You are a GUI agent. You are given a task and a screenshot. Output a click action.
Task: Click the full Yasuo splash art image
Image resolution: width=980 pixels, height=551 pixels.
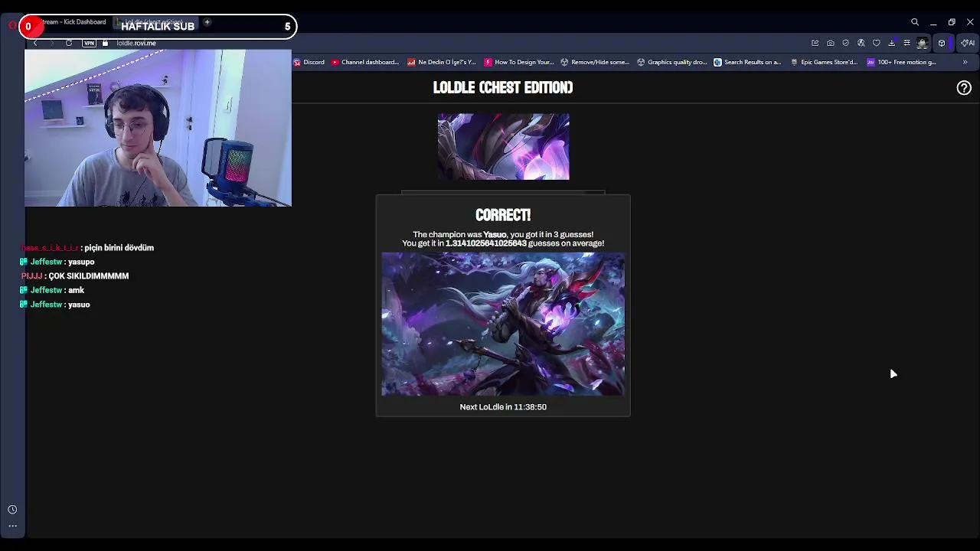(x=503, y=324)
